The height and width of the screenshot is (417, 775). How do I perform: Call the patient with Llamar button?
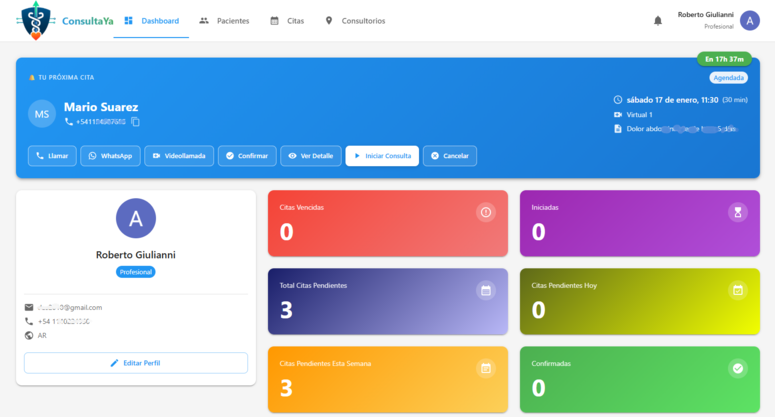[x=52, y=156]
